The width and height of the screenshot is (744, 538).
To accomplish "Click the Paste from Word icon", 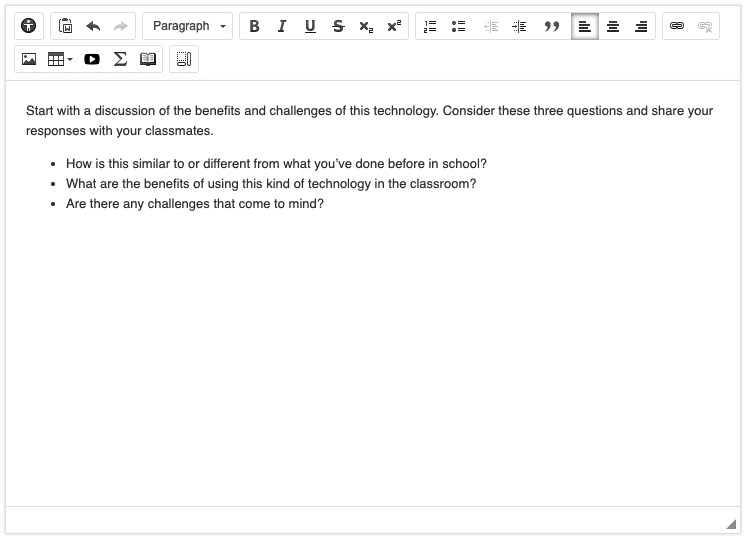I will tap(65, 26).
